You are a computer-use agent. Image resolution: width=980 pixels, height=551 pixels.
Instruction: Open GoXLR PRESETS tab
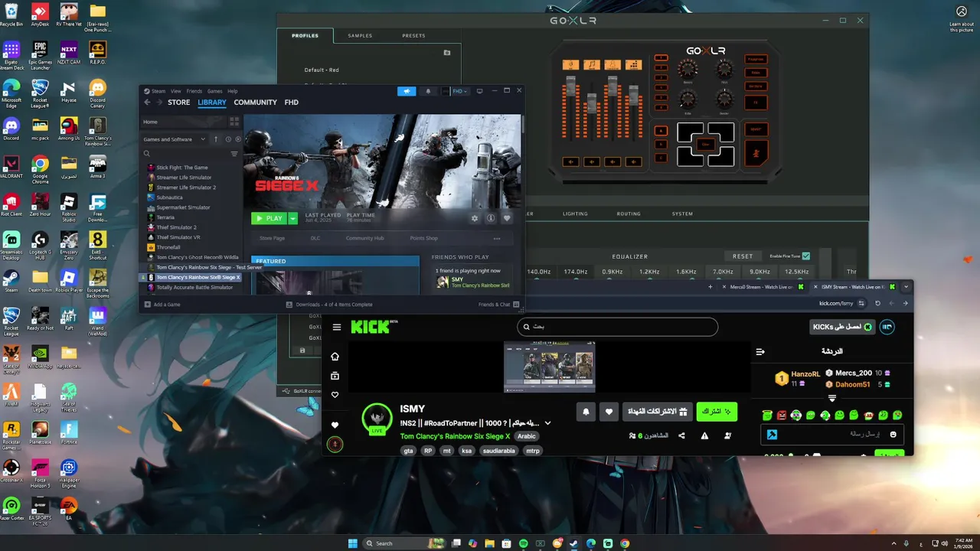[x=413, y=36]
